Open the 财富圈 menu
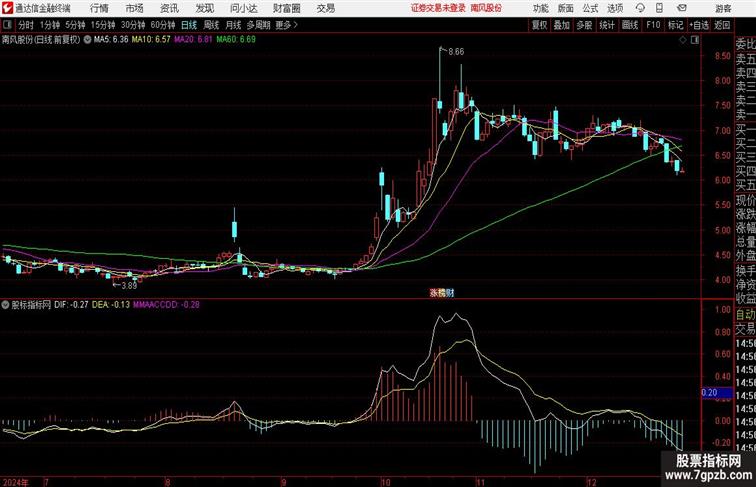The image size is (756, 487). (x=286, y=8)
